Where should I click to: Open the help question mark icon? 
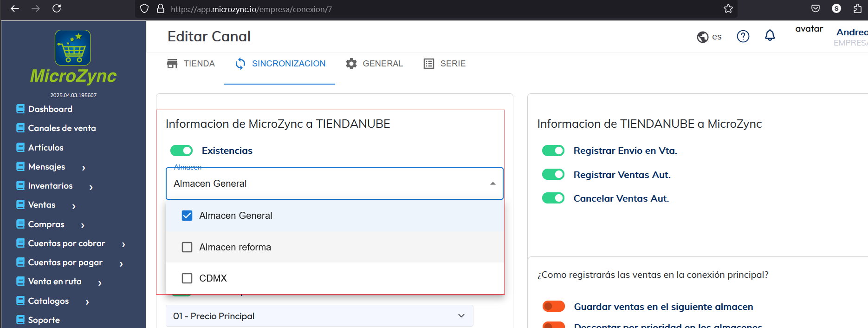[x=743, y=36]
